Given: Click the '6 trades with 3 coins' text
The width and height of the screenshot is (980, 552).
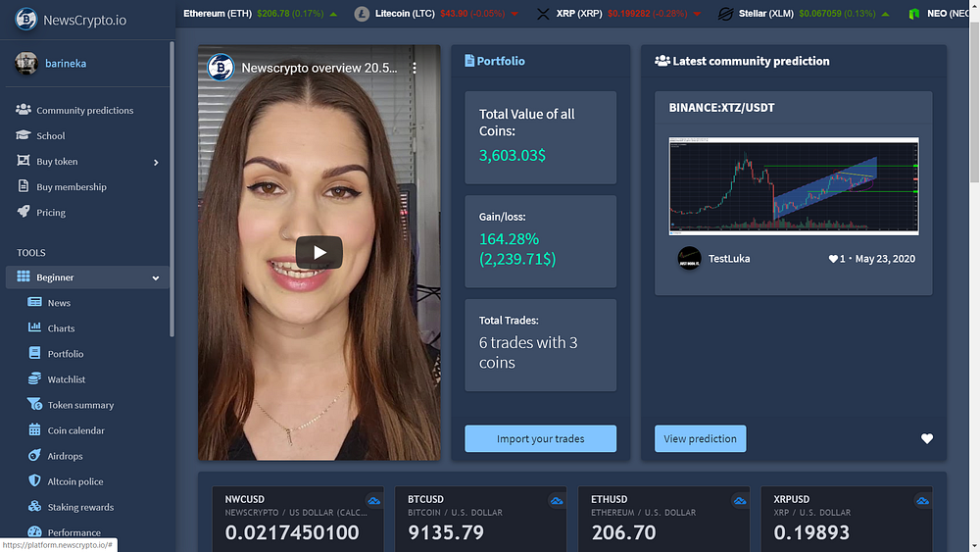Looking at the screenshot, I should coord(528,353).
